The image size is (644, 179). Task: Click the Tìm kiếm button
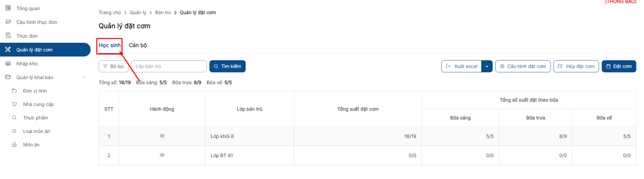tap(227, 66)
